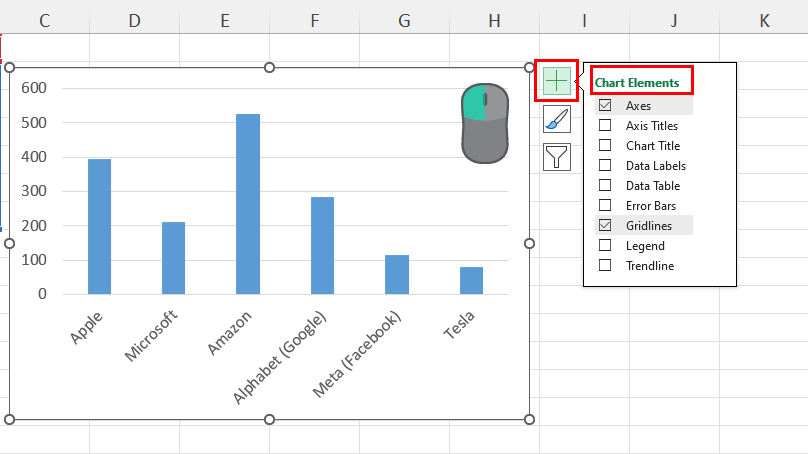Select the Amazon bar in chart

click(x=248, y=204)
